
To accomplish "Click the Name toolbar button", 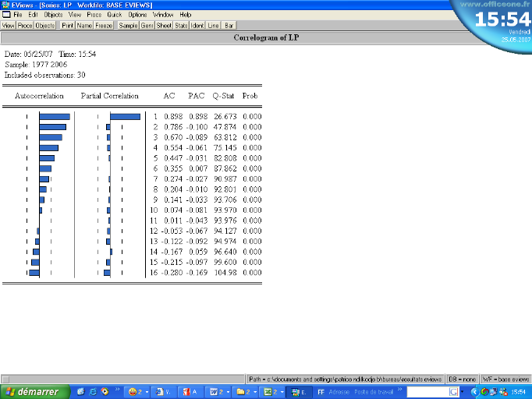I will point(84,26).
